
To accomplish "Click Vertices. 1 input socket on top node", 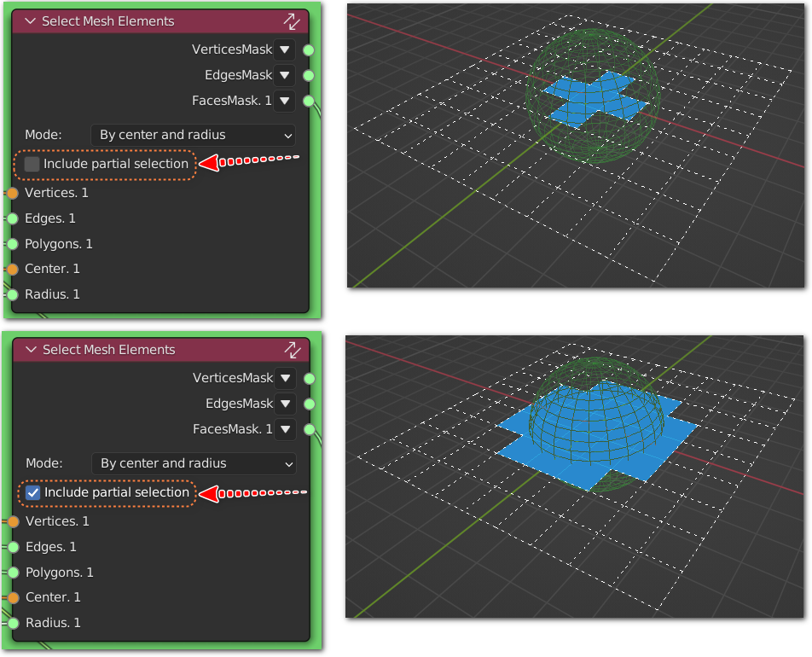I will [13, 194].
